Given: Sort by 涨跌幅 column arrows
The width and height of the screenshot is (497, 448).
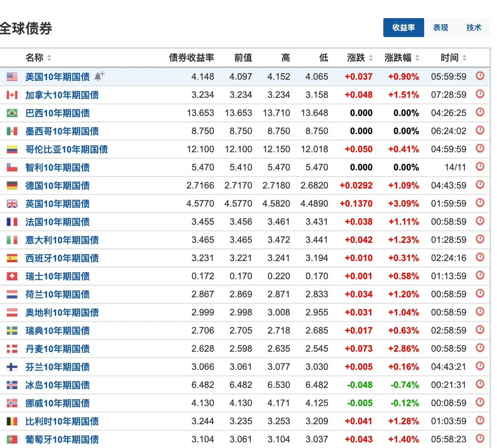Looking at the screenshot, I should pyautogui.click(x=417, y=58).
